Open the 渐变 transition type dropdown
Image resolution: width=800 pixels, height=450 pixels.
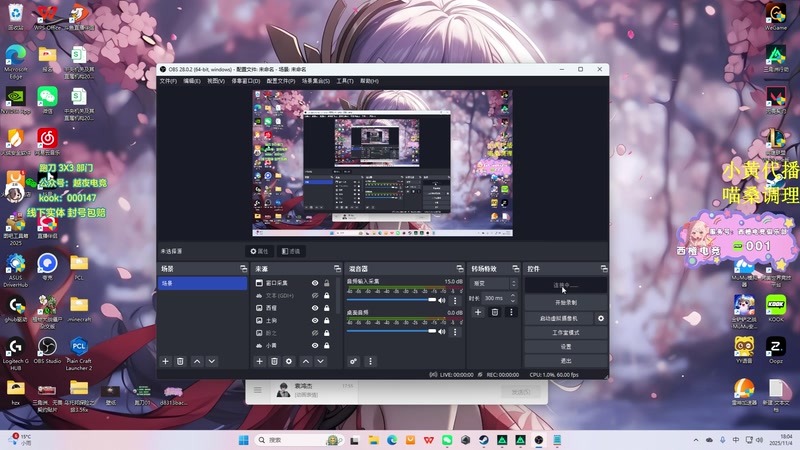(x=493, y=283)
